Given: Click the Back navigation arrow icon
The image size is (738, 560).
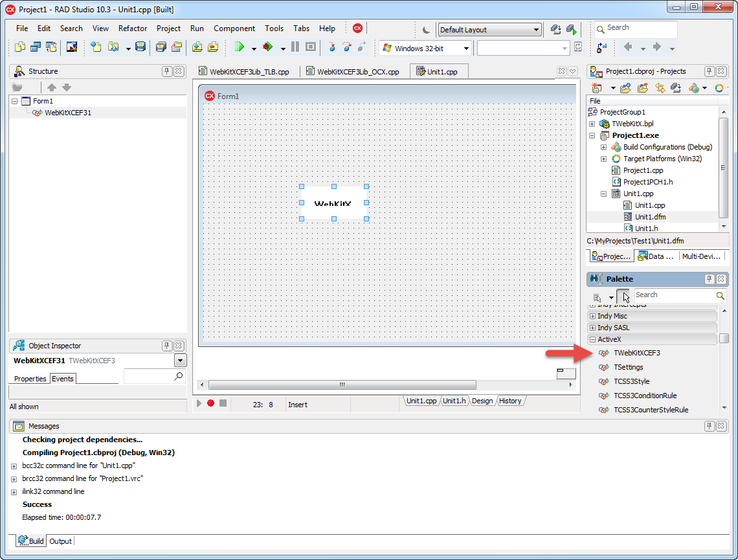Looking at the screenshot, I should [x=628, y=47].
